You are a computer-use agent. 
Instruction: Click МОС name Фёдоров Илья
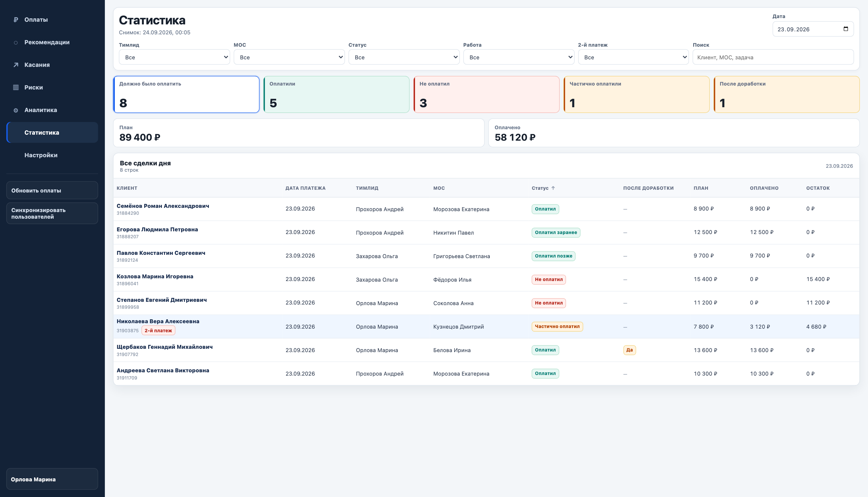(452, 280)
